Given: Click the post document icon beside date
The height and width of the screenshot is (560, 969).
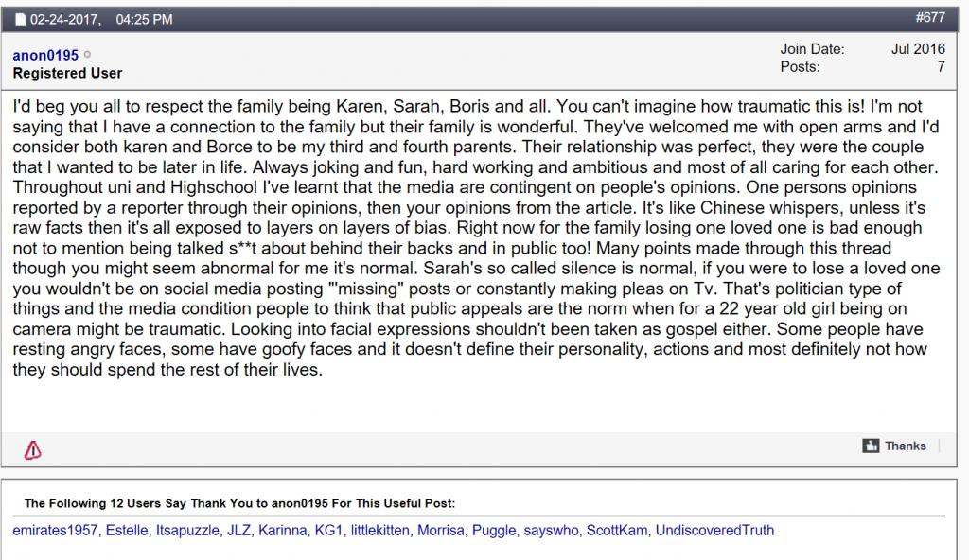Looking at the screenshot, I should click(x=21, y=18).
